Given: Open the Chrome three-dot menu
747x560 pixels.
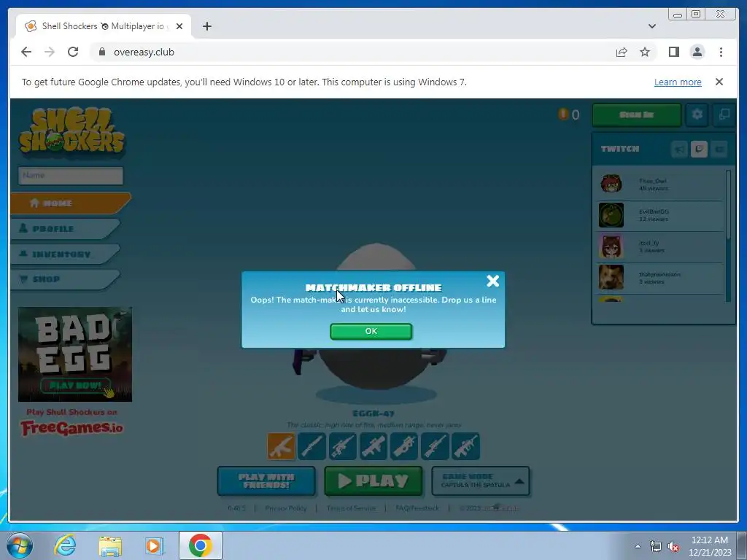Looking at the screenshot, I should point(721,52).
